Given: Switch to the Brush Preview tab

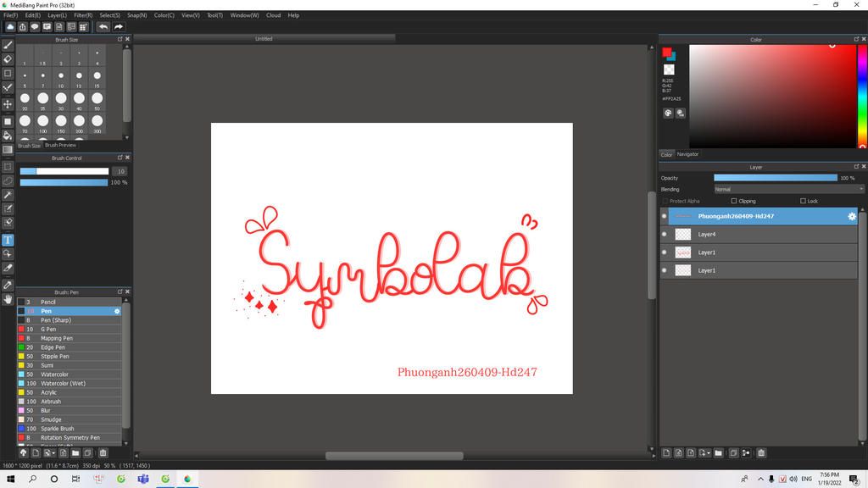Looking at the screenshot, I should (x=60, y=145).
